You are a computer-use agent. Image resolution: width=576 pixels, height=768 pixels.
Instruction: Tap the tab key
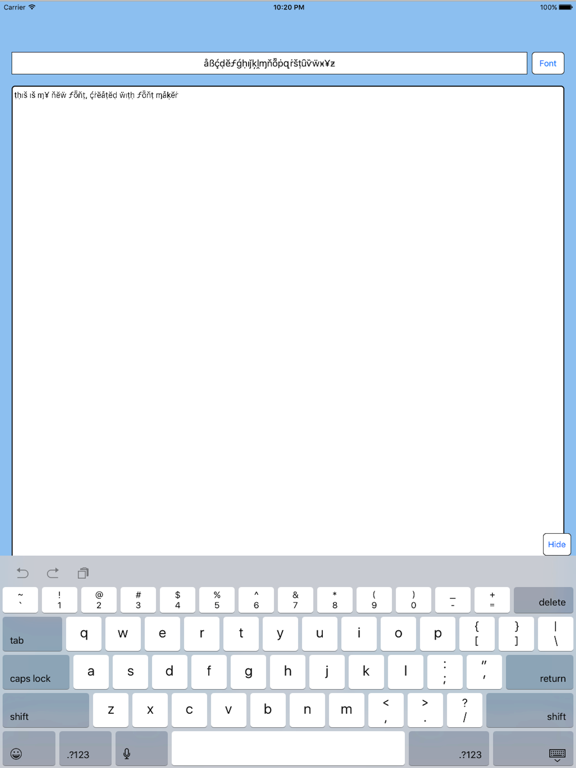32,634
